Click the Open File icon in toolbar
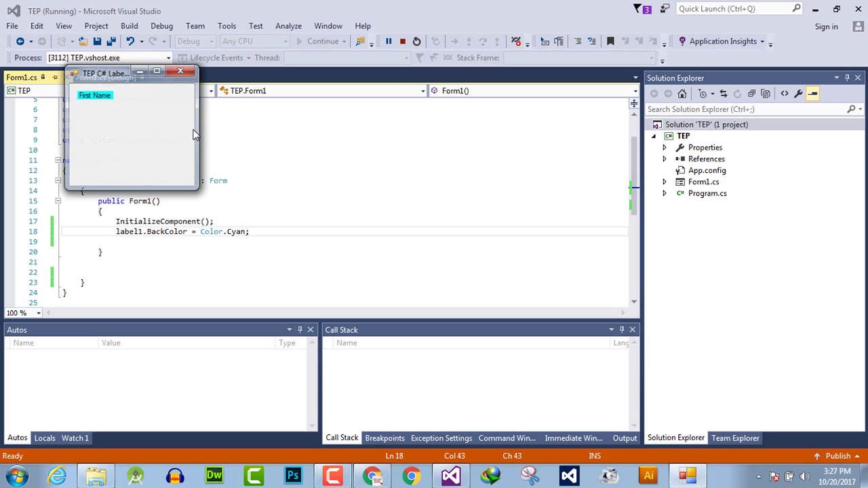Screen dimensions: 868x488 [83, 41]
